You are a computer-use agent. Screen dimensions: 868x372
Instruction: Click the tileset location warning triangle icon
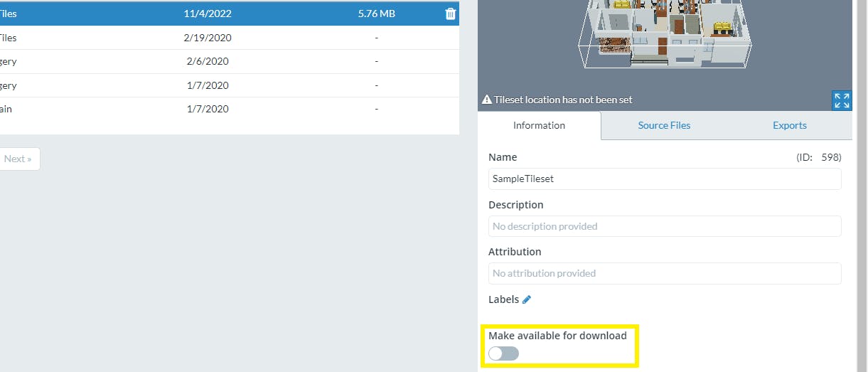pyautogui.click(x=487, y=100)
